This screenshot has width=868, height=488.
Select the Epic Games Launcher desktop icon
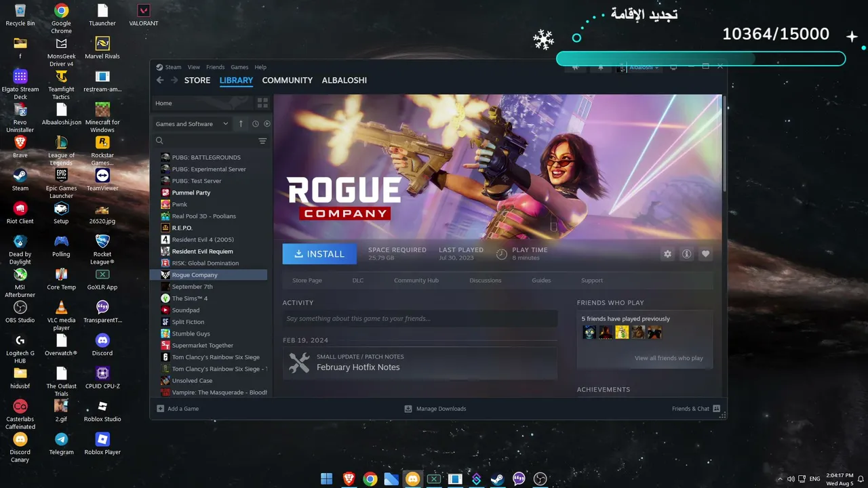coord(61,184)
